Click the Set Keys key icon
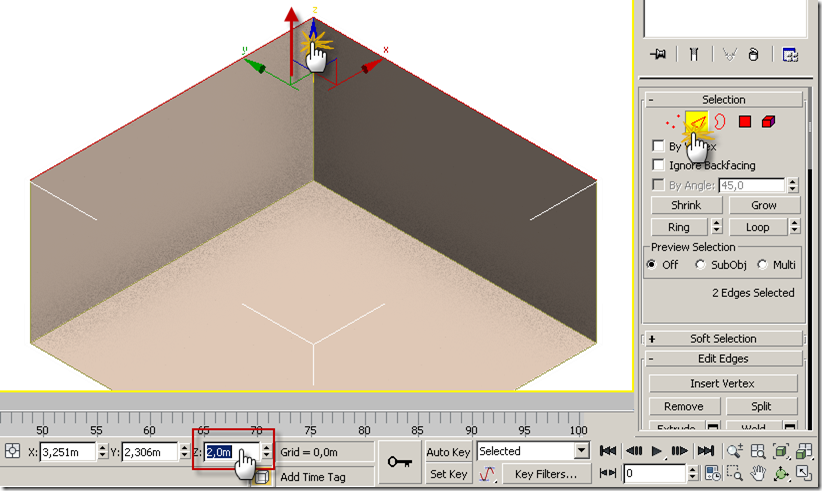This screenshot has height=491, width=822. pyautogui.click(x=399, y=462)
